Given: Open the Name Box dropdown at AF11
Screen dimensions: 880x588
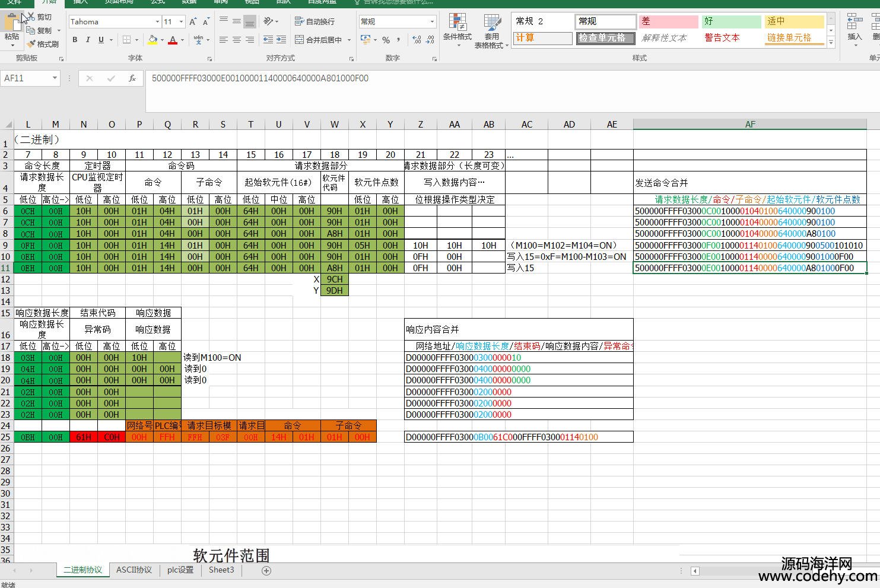Looking at the screenshot, I should click(55, 78).
